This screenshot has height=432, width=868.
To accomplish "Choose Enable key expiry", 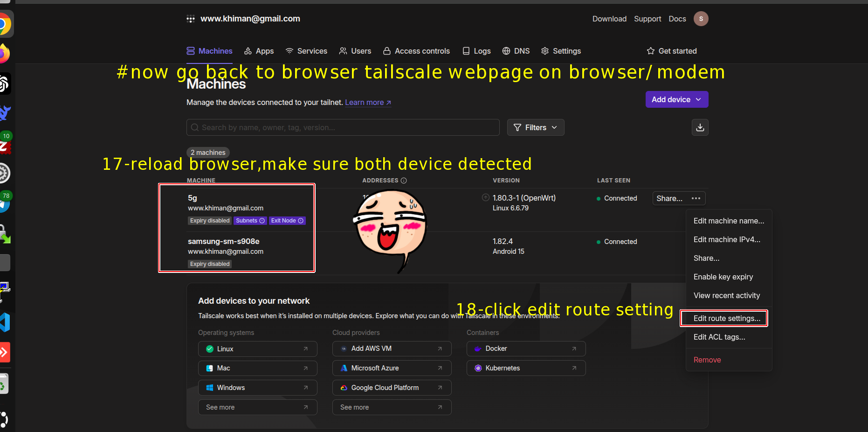I will point(729,277).
